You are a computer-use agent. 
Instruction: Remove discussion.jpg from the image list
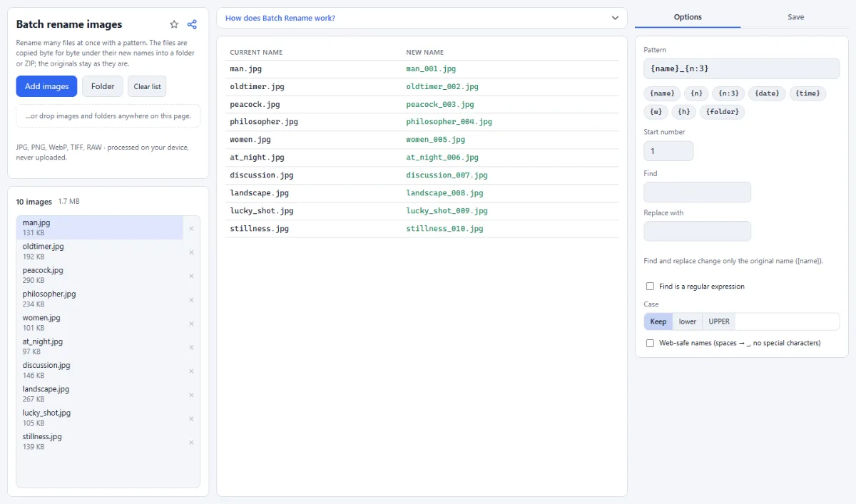click(x=191, y=371)
